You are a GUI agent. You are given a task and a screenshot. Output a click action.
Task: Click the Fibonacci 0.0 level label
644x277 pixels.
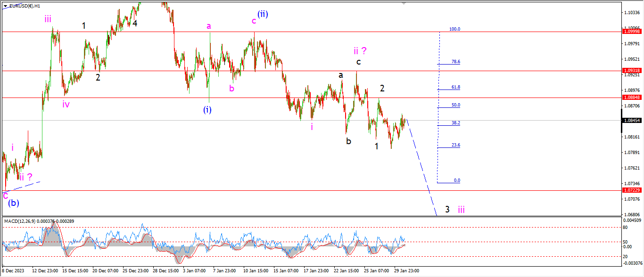[456, 180]
